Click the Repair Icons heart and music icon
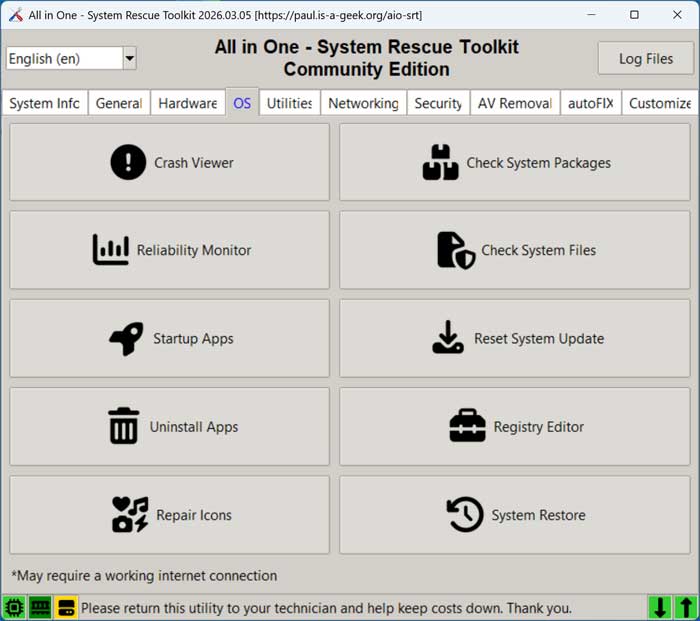The image size is (700, 621). [x=130, y=515]
